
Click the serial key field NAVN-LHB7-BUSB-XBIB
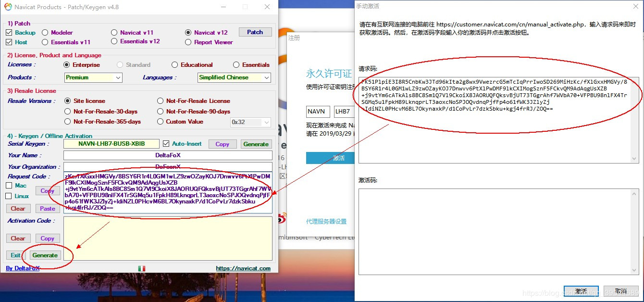111,144
